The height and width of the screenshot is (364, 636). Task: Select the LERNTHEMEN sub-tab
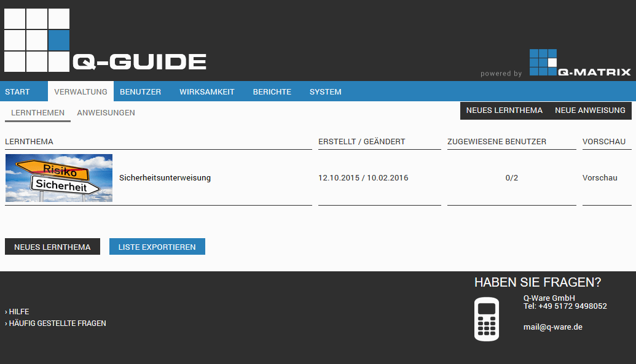[x=37, y=113]
